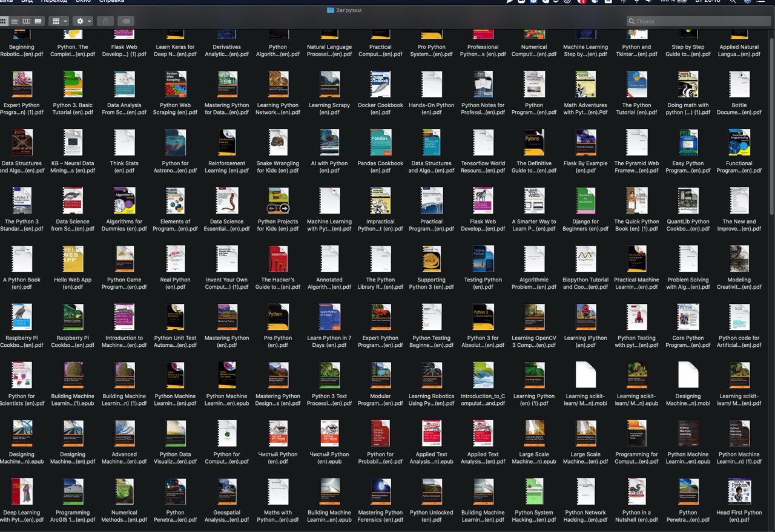Select Data Science Essentials file icon
The height and width of the screenshot is (532, 775).
(227, 201)
